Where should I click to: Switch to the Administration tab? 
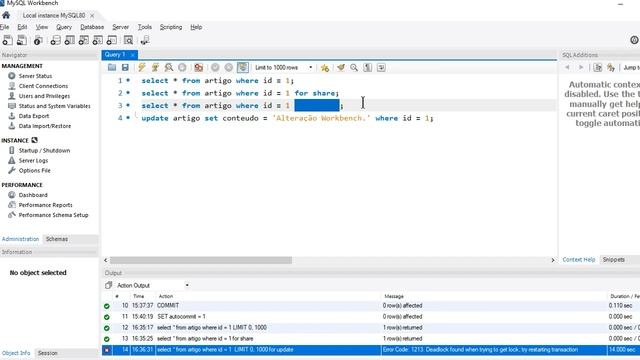20,239
